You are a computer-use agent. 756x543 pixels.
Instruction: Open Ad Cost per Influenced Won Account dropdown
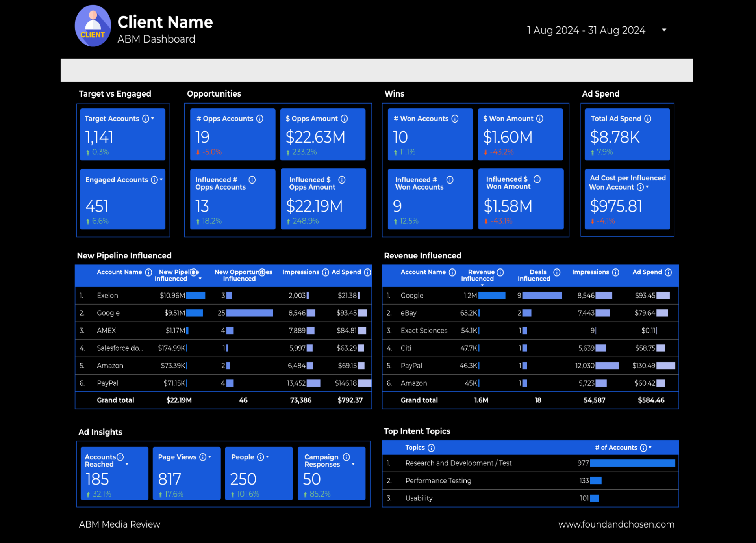pyautogui.click(x=647, y=187)
